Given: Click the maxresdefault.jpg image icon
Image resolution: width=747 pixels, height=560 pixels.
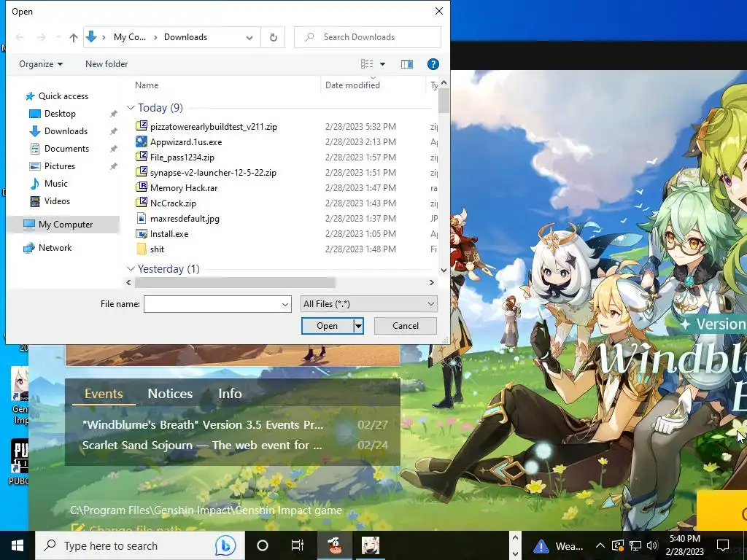Looking at the screenshot, I should coord(141,218).
